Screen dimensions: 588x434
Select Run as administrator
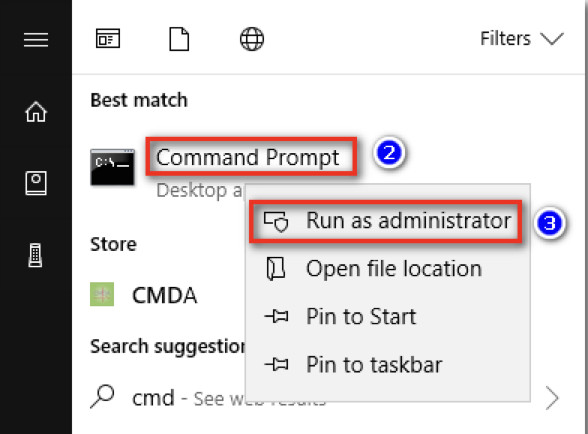pos(388,221)
